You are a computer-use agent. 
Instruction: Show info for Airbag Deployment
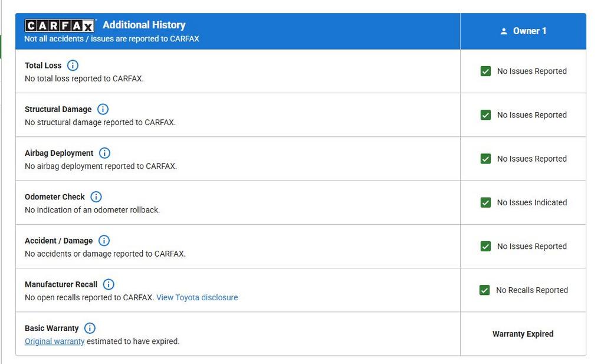(x=104, y=153)
